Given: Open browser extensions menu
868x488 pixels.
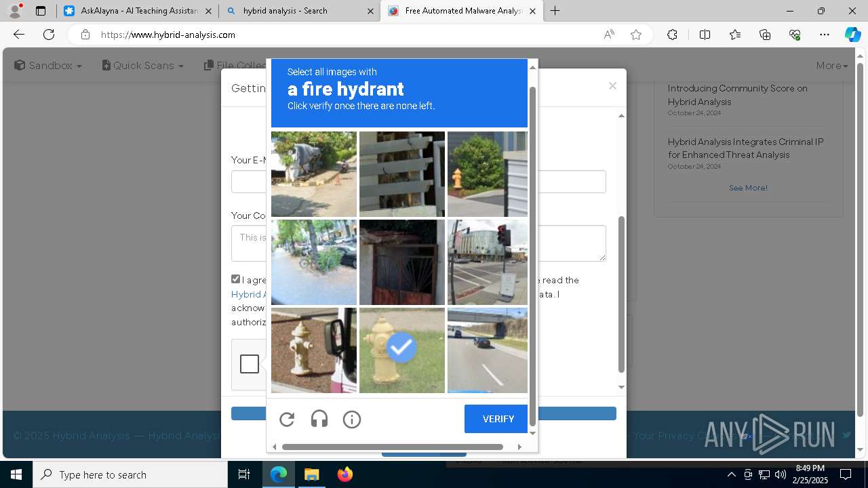Looking at the screenshot, I should 672,35.
